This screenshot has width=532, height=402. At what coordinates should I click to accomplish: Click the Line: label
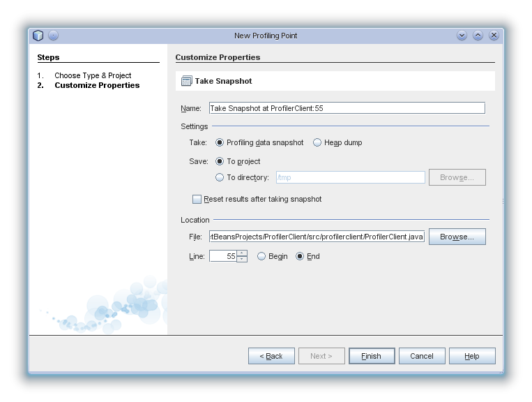[x=197, y=256]
